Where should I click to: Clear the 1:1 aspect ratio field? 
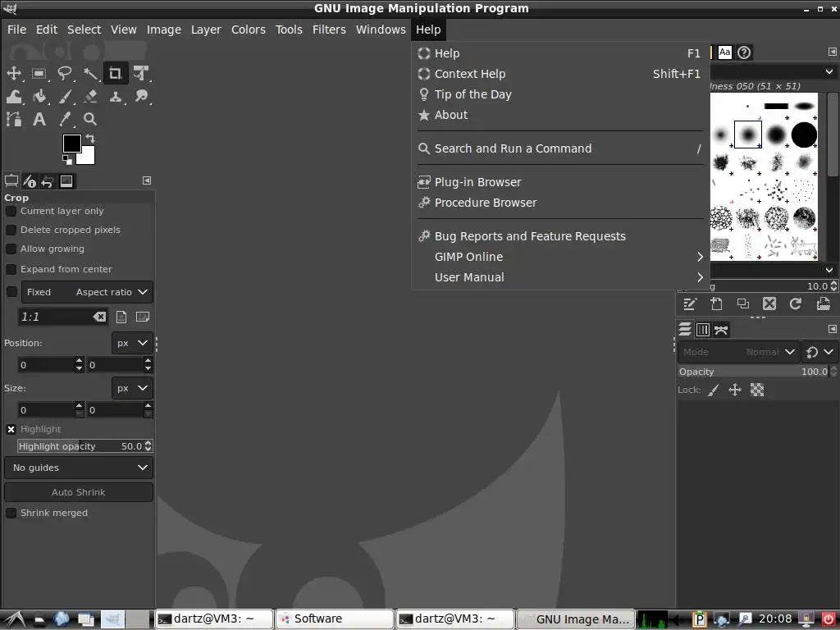[x=99, y=317]
